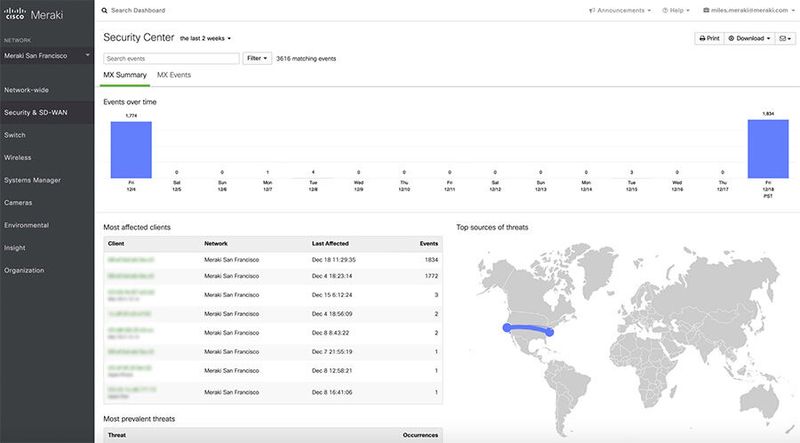Open the miles.meraki account menu

click(748, 10)
